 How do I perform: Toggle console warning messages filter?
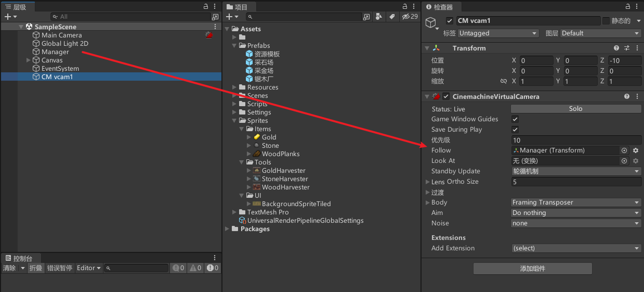coord(195,268)
